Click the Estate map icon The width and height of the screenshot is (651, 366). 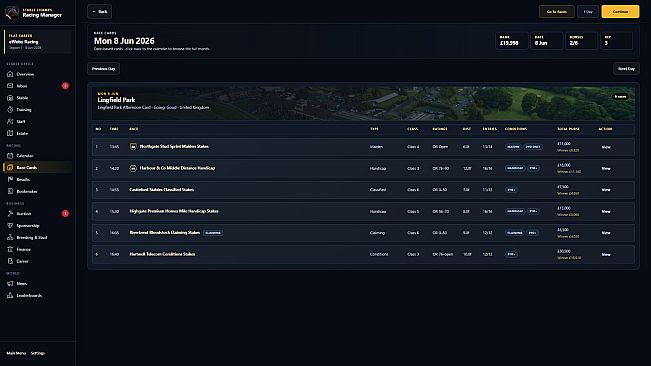tap(10, 134)
